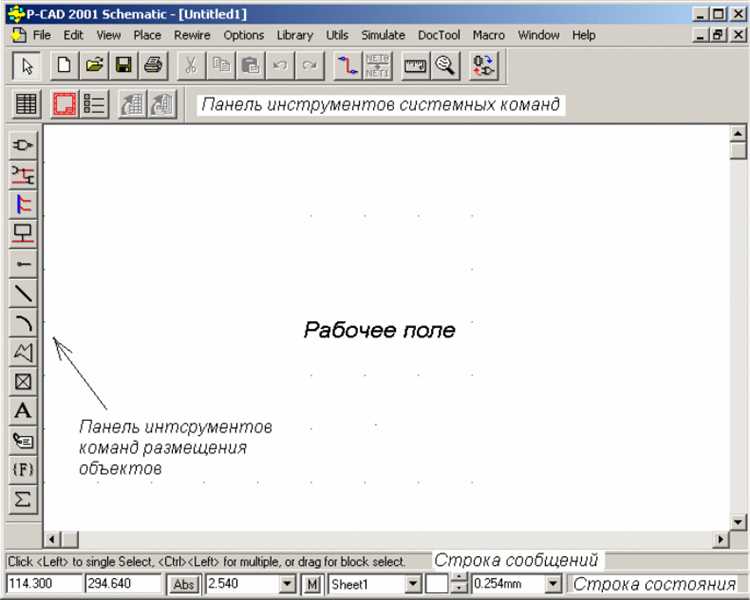
Task: Activate the Select arrow tool
Action: click(26, 66)
